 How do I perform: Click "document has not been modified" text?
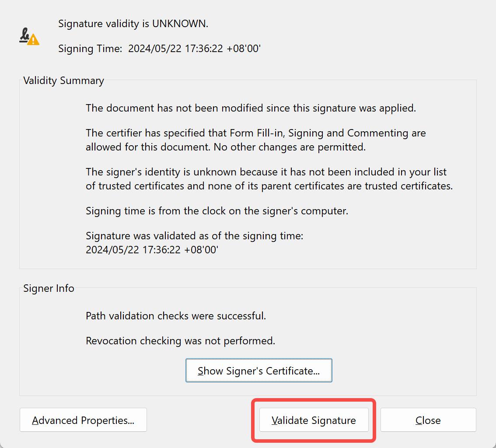[251, 108]
